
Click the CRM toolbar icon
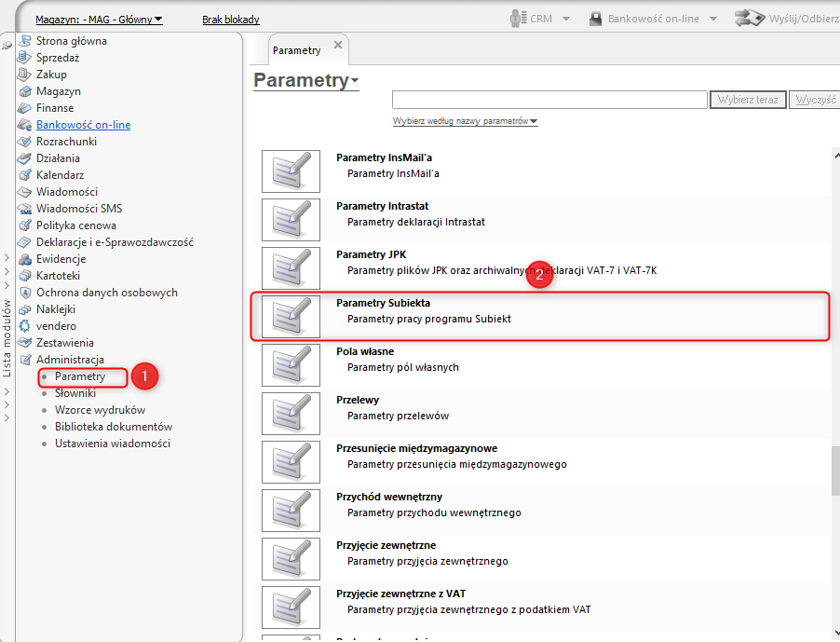[x=519, y=19]
